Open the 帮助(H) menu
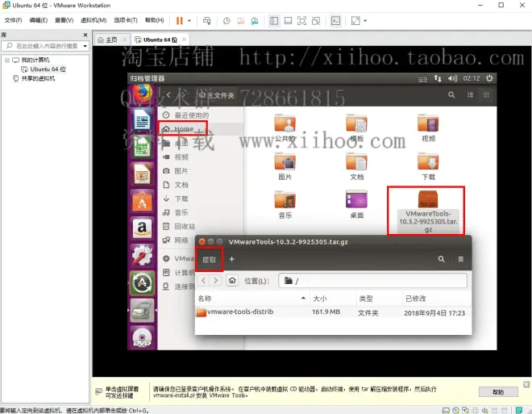The width and height of the screenshot is (532, 414). point(155,20)
